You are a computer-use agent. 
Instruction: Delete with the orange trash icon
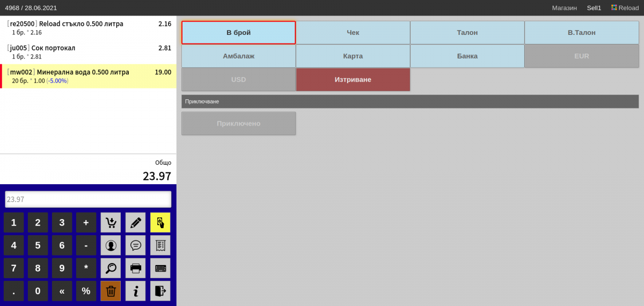111,291
